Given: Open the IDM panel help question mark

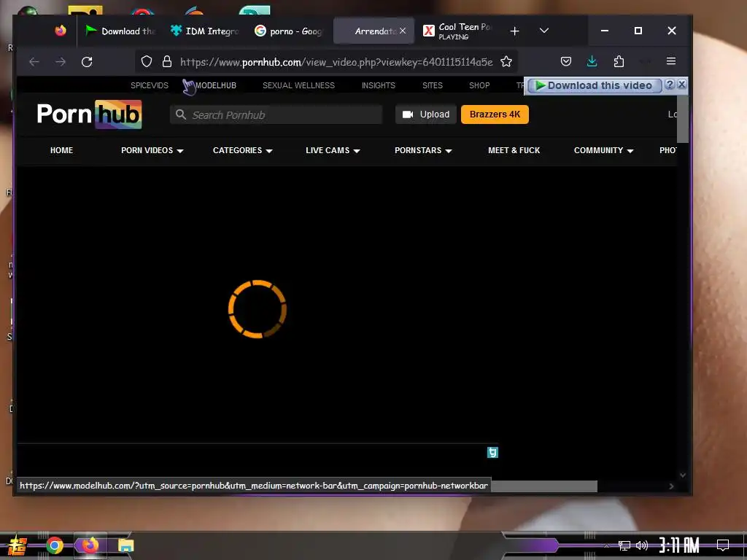Looking at the screenshot, I should [x=670, y=85].
